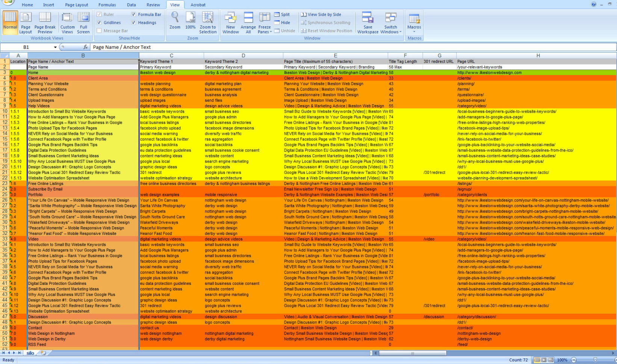Click the Insert Function fx button

click(85, 47)
